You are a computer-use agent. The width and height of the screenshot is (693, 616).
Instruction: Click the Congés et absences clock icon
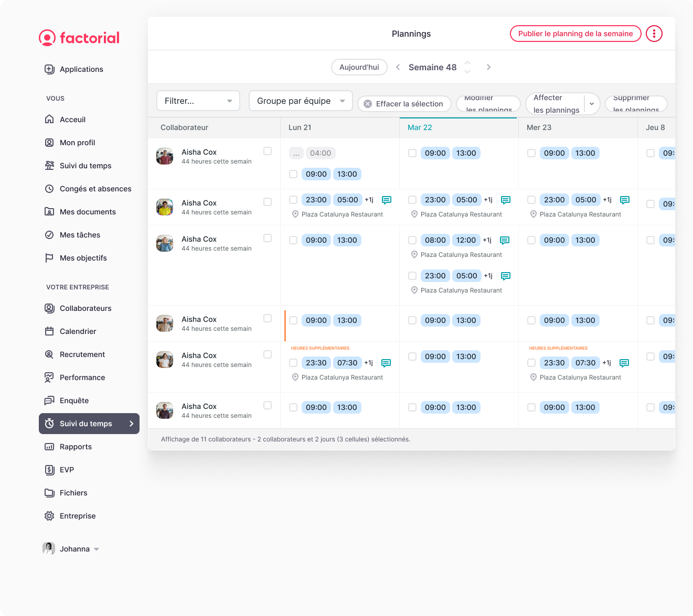[x=49, y=189]
